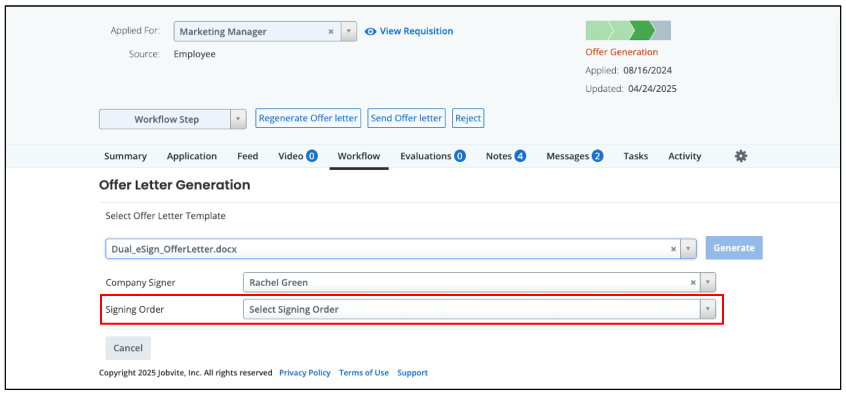
Task: Switch to the Activity tab
Action: [685, 156]
